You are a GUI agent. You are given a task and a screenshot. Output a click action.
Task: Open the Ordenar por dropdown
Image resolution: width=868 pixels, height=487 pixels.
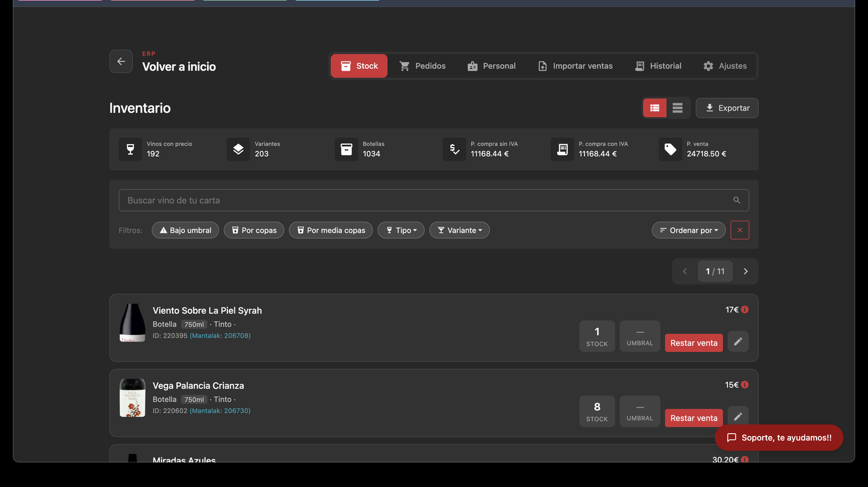[689, 230]
